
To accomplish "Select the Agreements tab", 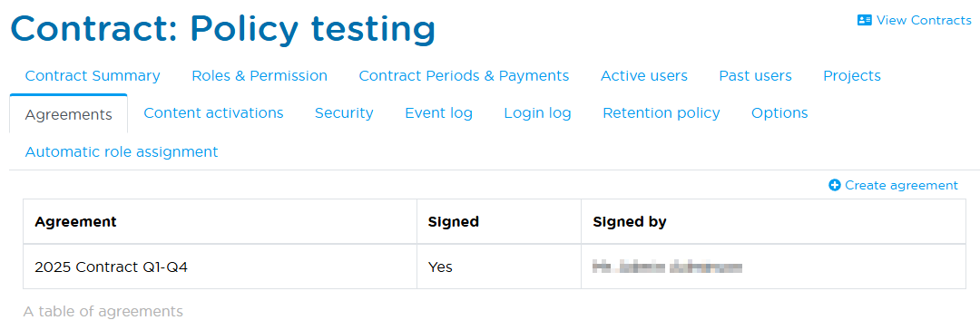I will point(69,114).
